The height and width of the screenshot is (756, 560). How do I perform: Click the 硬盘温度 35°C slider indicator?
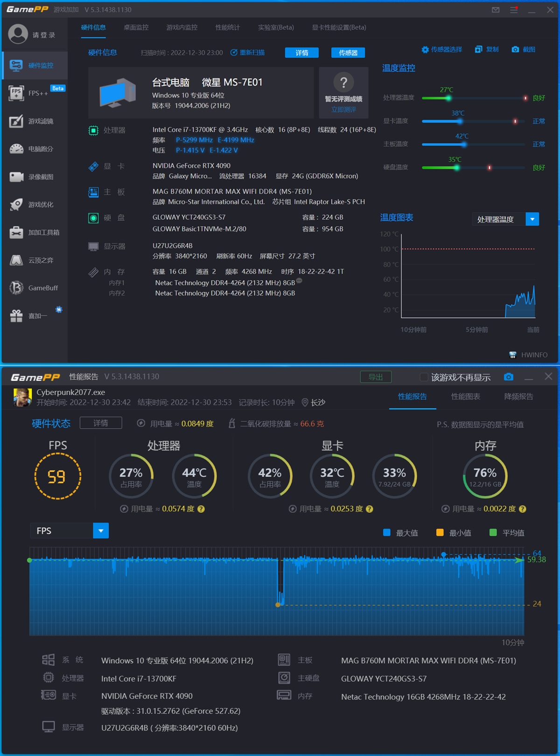[457, 168]
